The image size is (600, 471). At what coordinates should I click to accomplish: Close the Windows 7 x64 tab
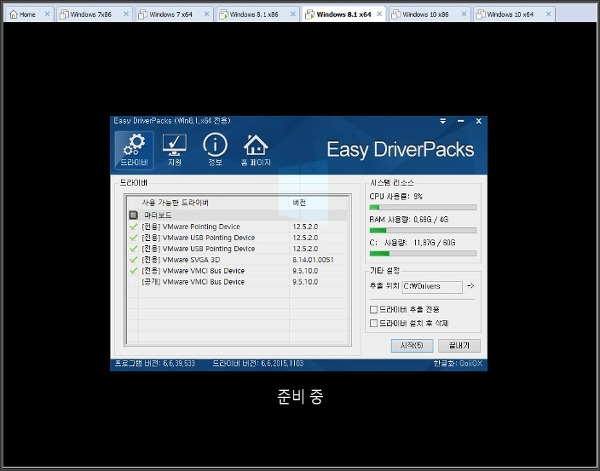(206, 14)
